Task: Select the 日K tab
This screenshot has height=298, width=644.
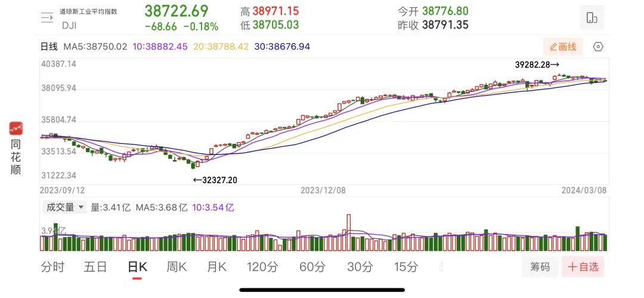Action: coord(138,267)
